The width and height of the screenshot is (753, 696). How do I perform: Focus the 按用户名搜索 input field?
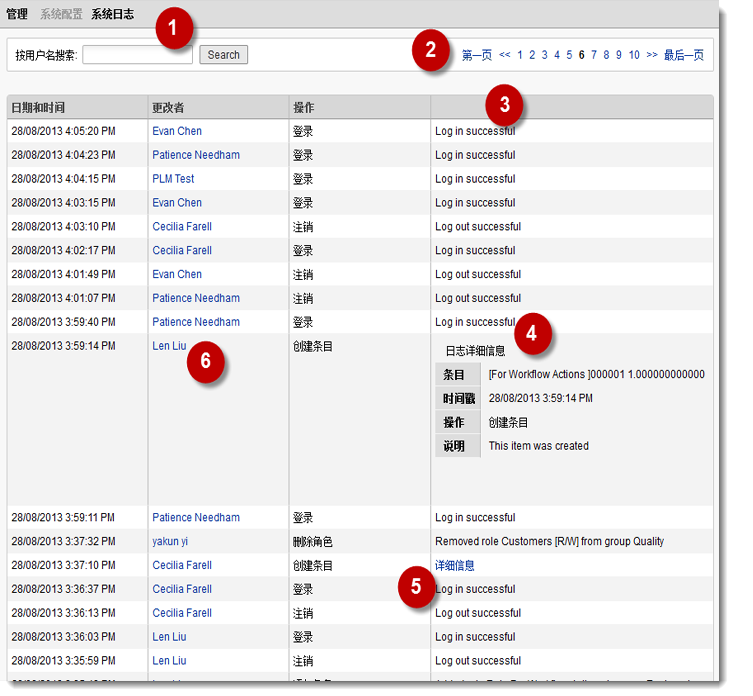[137, 55]
